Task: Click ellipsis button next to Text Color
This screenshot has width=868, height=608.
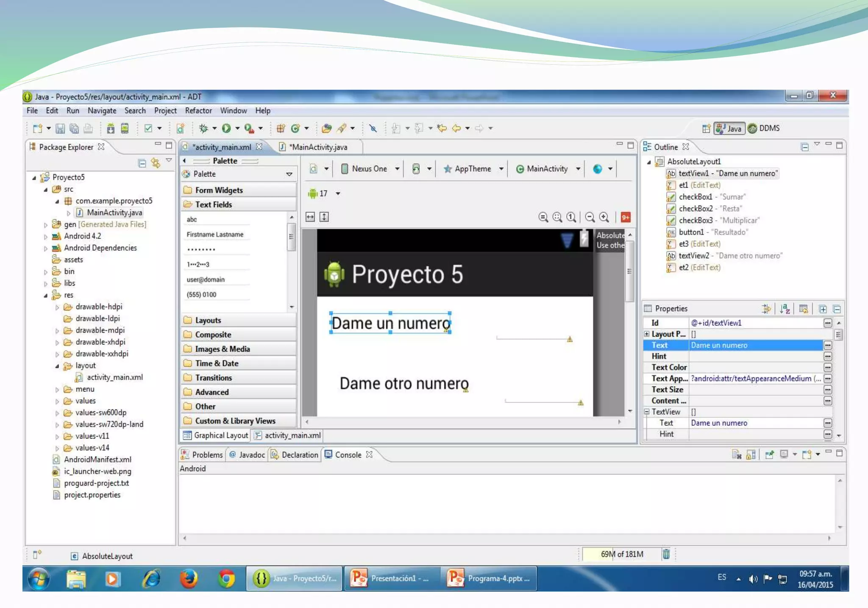Action: (827, 368)
